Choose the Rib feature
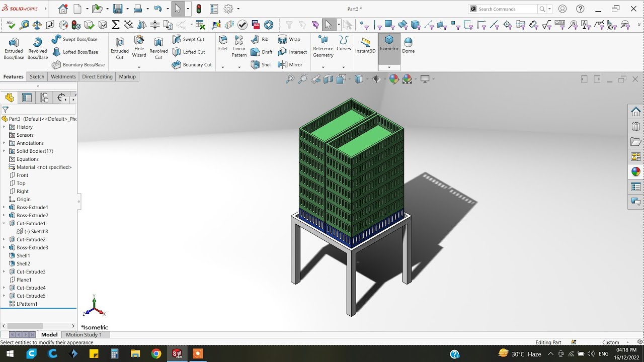 coord(260,39)
